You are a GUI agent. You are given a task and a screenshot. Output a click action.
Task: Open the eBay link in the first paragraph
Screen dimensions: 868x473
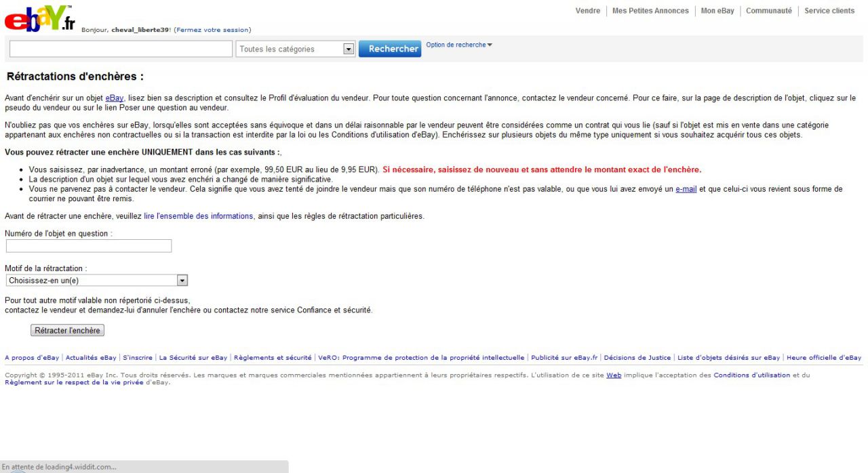coord(114,98)
